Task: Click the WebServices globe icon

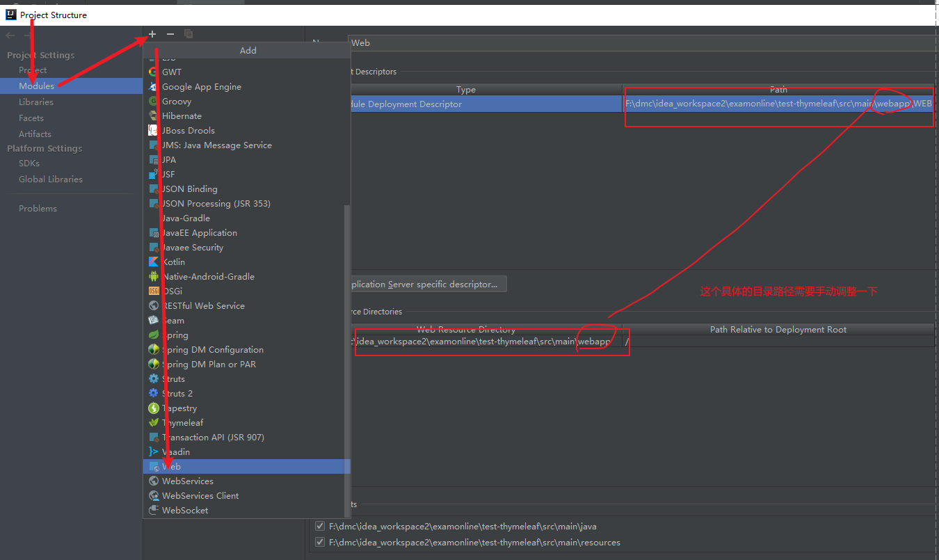Action: (154, 481)
